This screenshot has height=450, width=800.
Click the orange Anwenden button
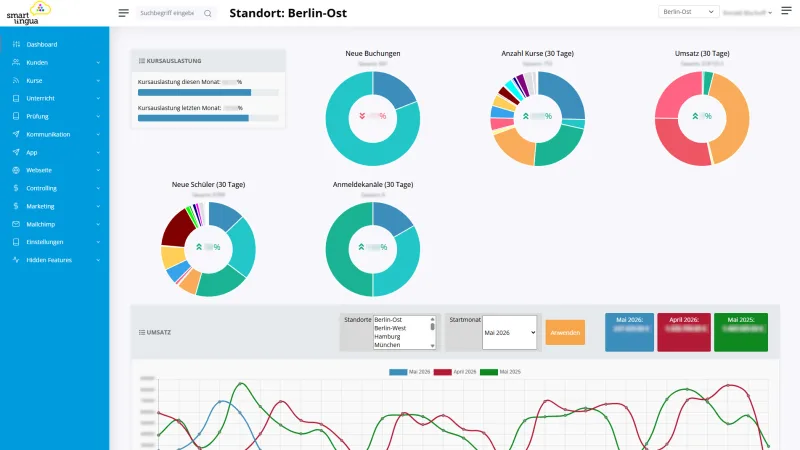pos(565,332)
